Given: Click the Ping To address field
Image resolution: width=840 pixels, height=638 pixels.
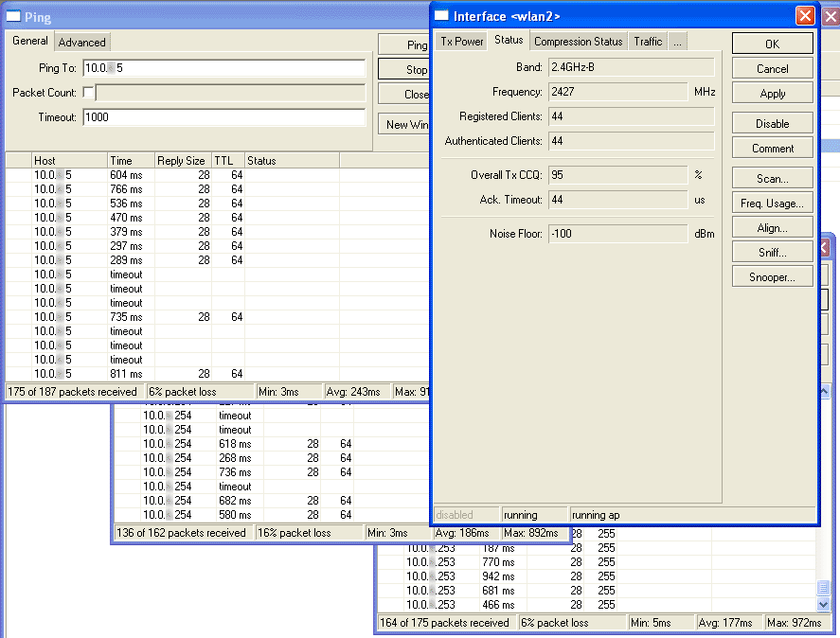Looking at the screenshot, I should click(223, 68).
